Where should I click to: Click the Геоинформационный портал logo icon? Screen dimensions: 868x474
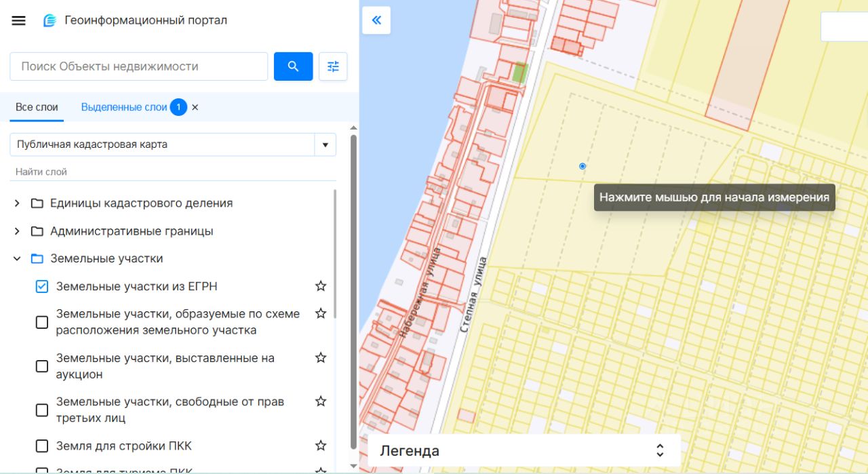50,20
